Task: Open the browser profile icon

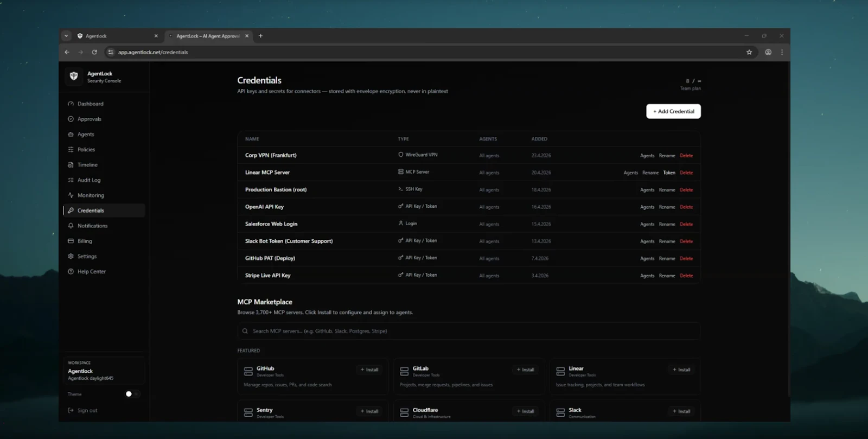Action: click(768, 52)
